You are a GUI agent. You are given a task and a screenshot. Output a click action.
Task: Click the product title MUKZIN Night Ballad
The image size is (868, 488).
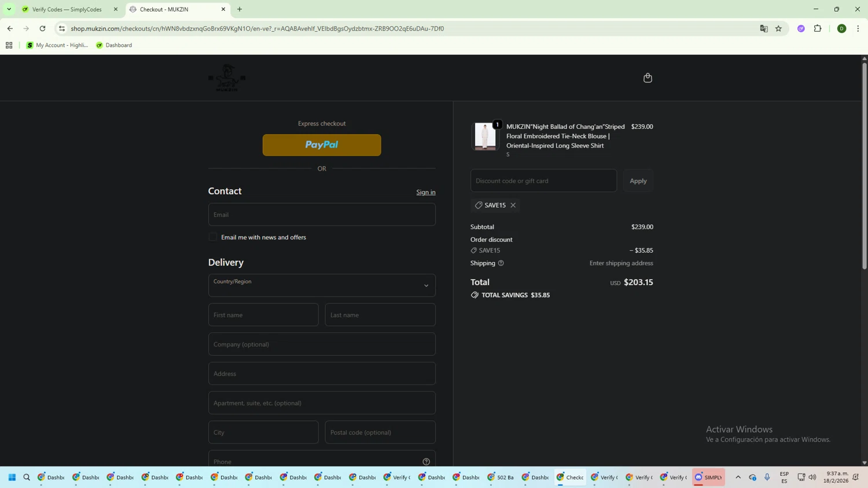tap(565, 136)
